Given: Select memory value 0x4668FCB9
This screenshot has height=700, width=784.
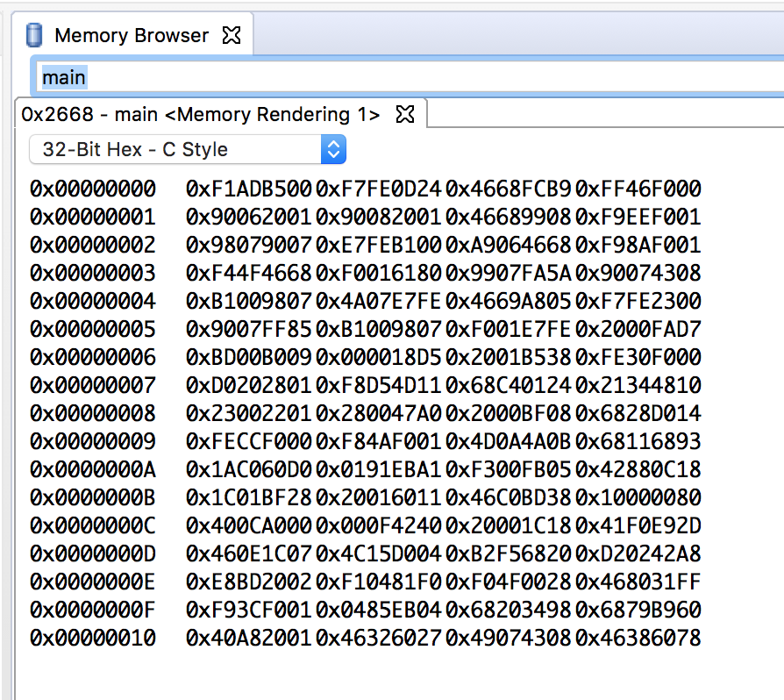Looking at the screenshot, I should click(508, 189).
